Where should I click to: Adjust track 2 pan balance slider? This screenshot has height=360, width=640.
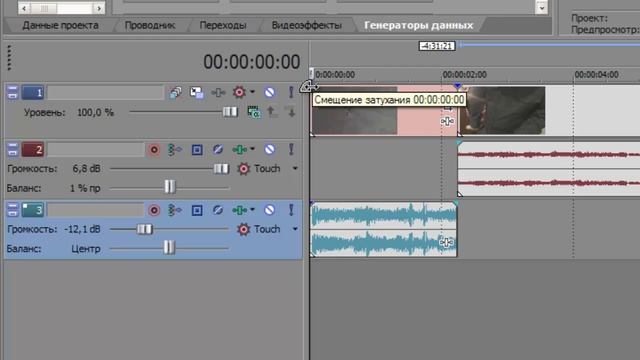170,187
